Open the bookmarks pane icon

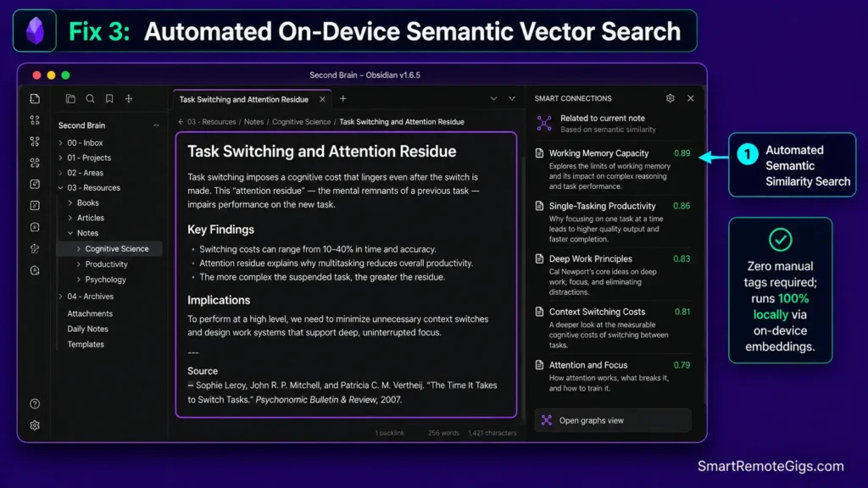click(109, 98)
